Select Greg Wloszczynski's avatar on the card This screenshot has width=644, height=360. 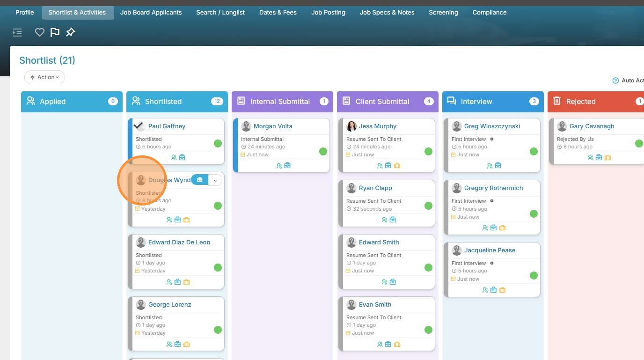(x=457, y=126)
